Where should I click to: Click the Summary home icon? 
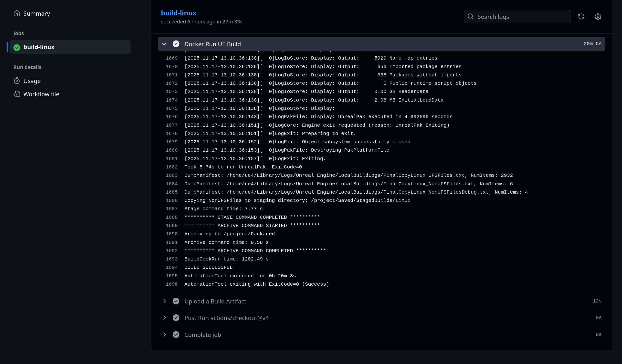pos(17,13)
